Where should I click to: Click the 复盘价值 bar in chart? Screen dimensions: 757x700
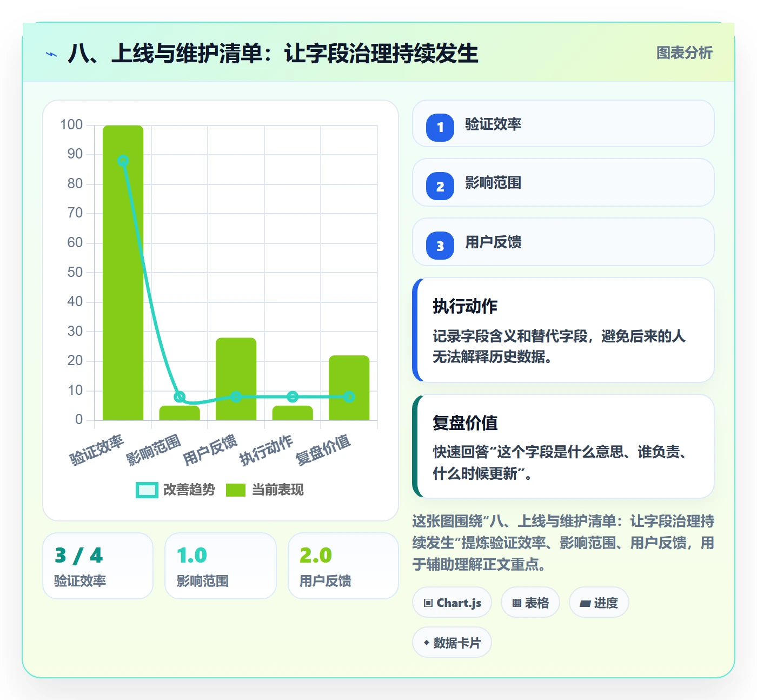point(349,387)
